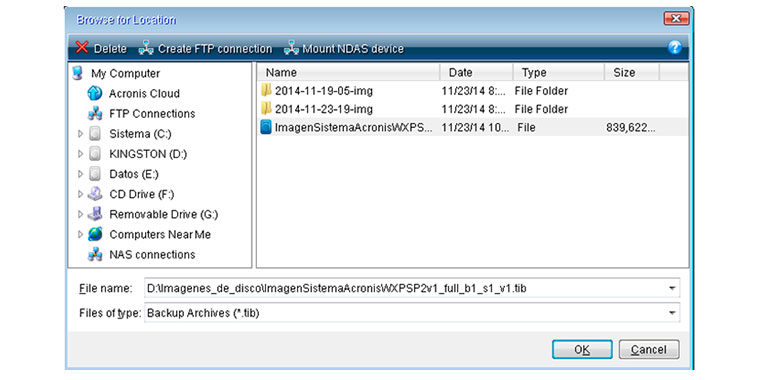Open help via the blue question mark icon
This screenshot has width=760, height=380.
coord(675,48)
